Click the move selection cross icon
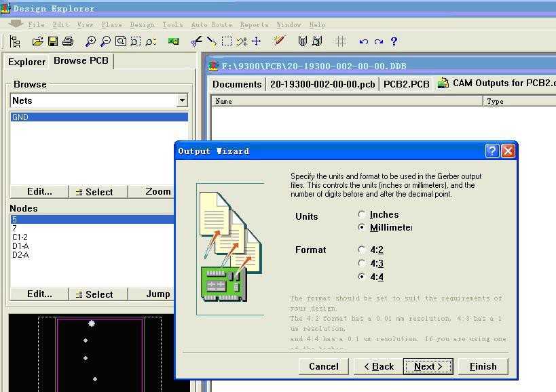 (257, 41)
